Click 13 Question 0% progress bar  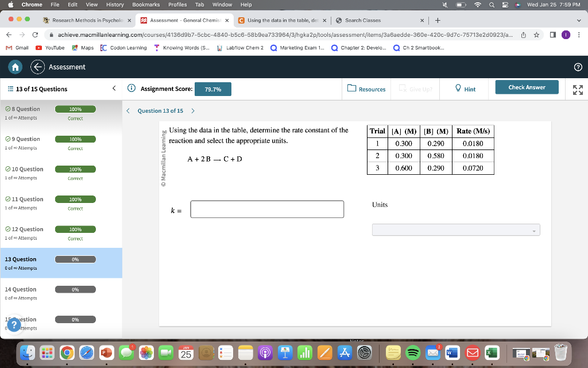pos(75,259)
